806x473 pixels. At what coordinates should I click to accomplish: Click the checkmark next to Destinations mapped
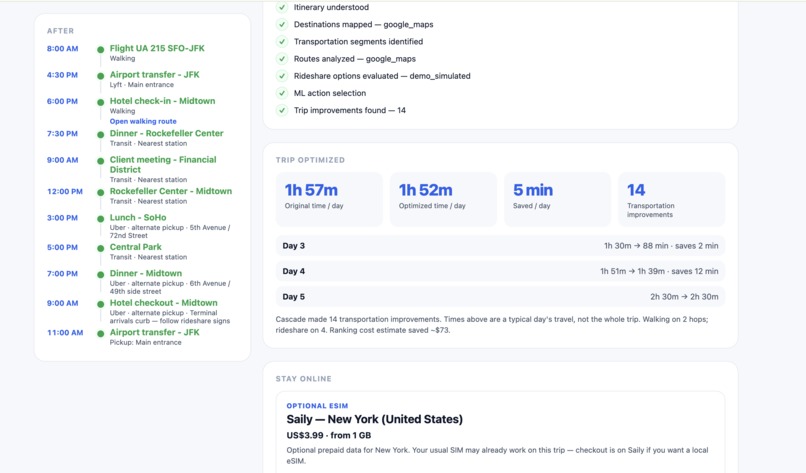[282, 24]
